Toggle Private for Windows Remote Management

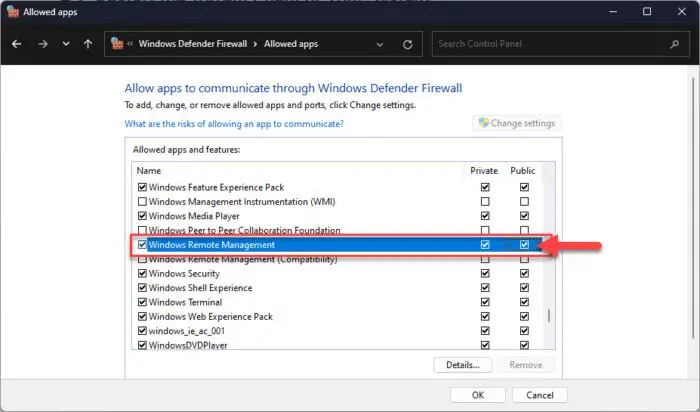[x=485, y=245]
